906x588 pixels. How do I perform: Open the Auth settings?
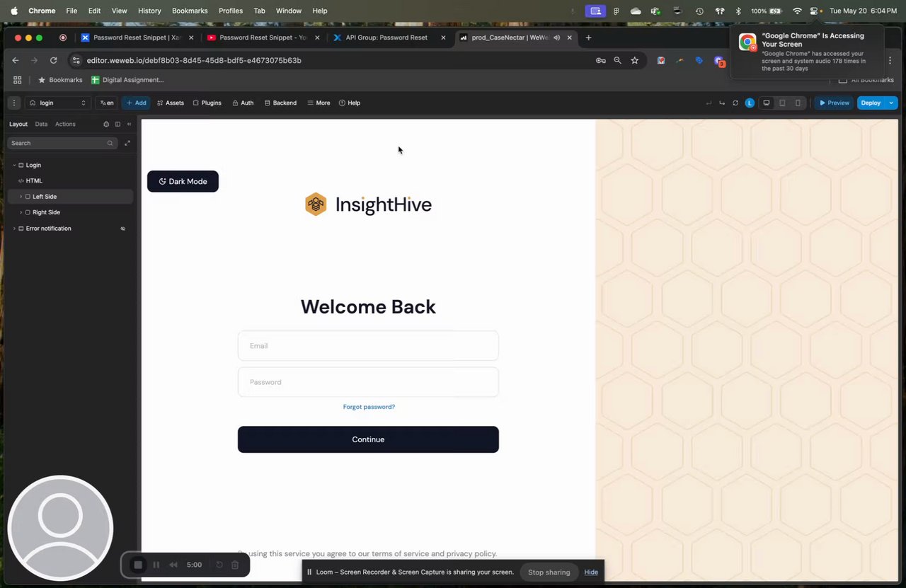click(243, 103)
